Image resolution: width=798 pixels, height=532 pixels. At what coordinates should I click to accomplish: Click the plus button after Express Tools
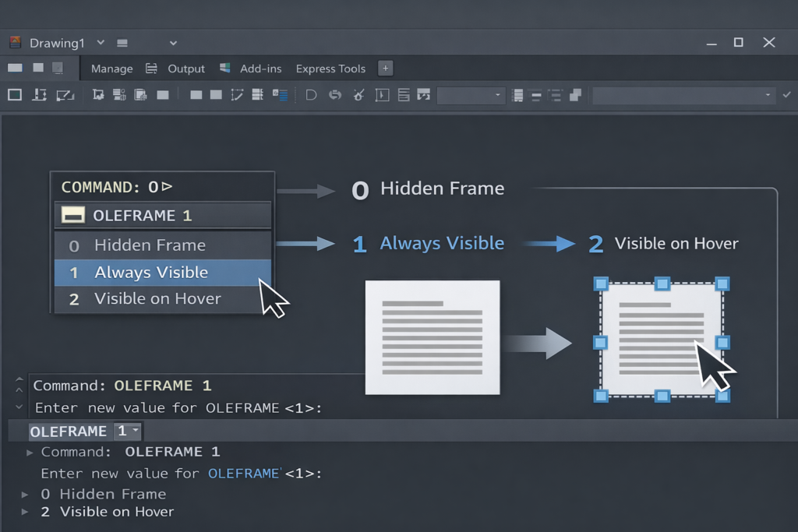click(385, 69)
